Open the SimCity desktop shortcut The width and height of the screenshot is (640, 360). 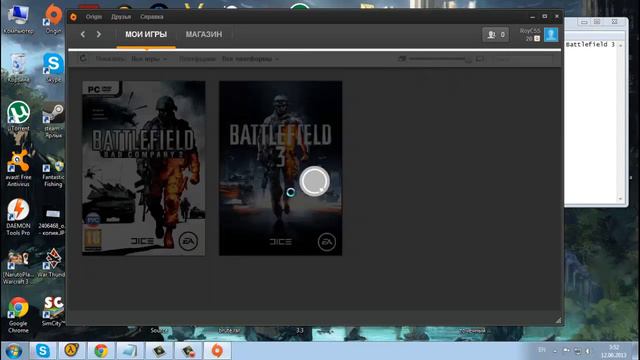(53, 311)
